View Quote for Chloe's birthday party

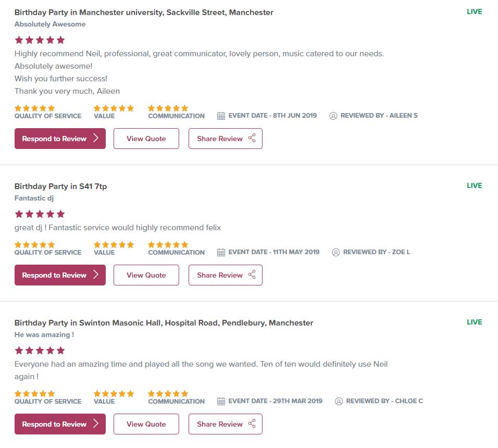click(146, 424)
